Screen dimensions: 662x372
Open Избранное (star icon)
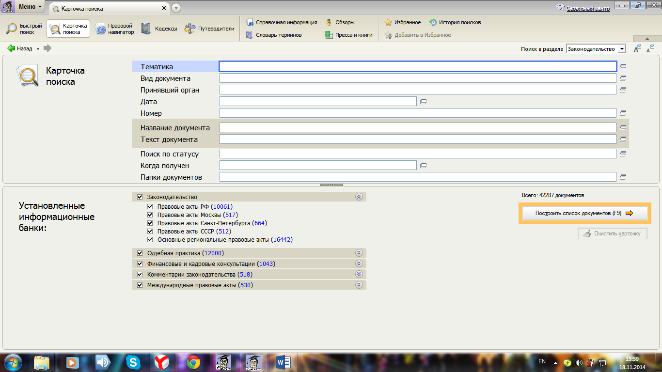403,22
